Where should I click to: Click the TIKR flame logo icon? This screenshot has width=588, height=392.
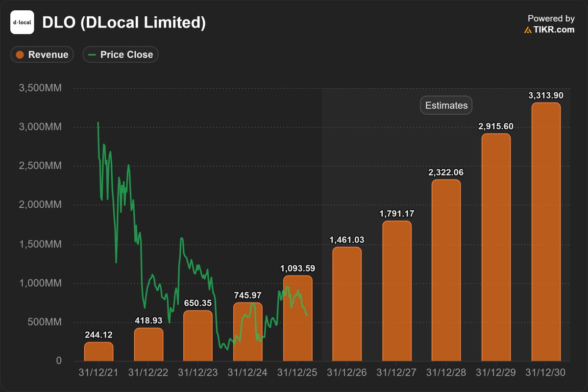click(x=528, y=30)
